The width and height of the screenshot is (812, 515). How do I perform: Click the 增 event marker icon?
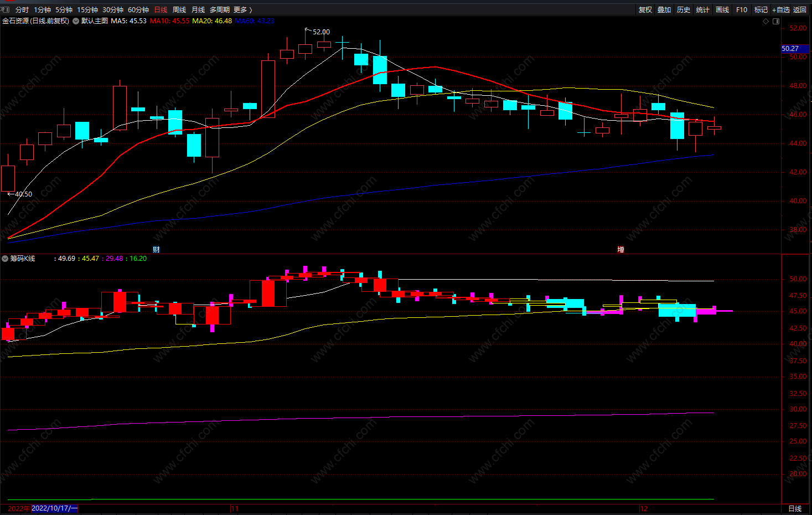(x=621, y=250)
